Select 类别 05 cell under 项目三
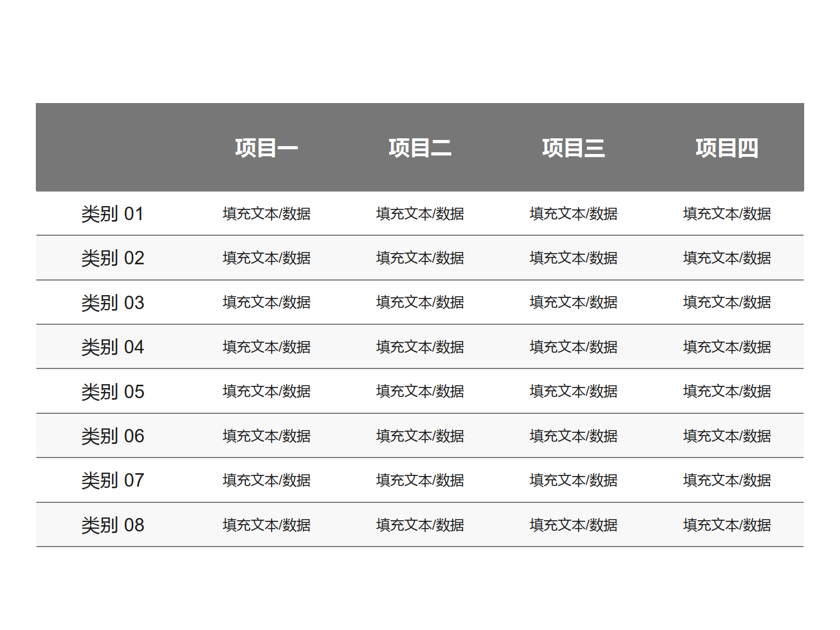Image resolution: width=840 pixels, height=630 pixels. [x=573, y=391]
